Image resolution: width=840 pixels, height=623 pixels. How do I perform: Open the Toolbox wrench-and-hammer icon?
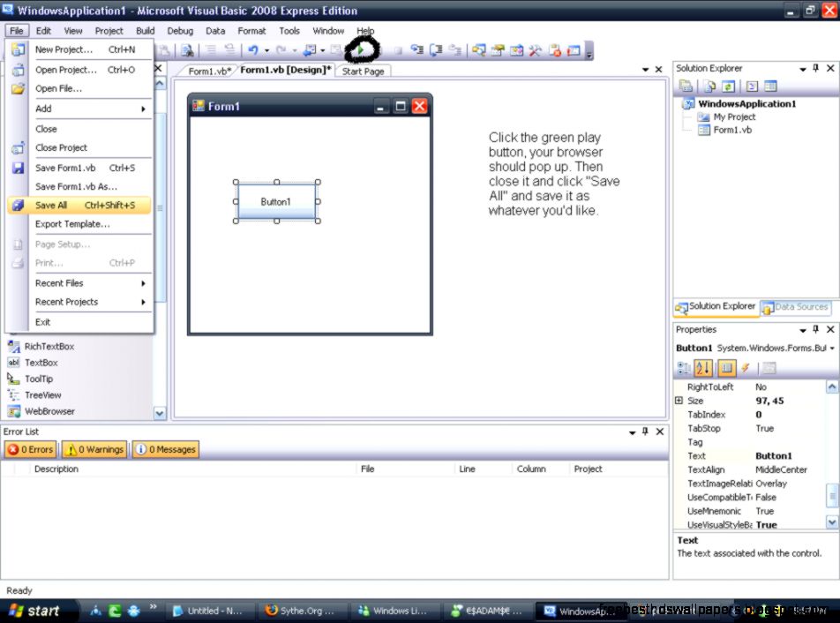point(535,50)
